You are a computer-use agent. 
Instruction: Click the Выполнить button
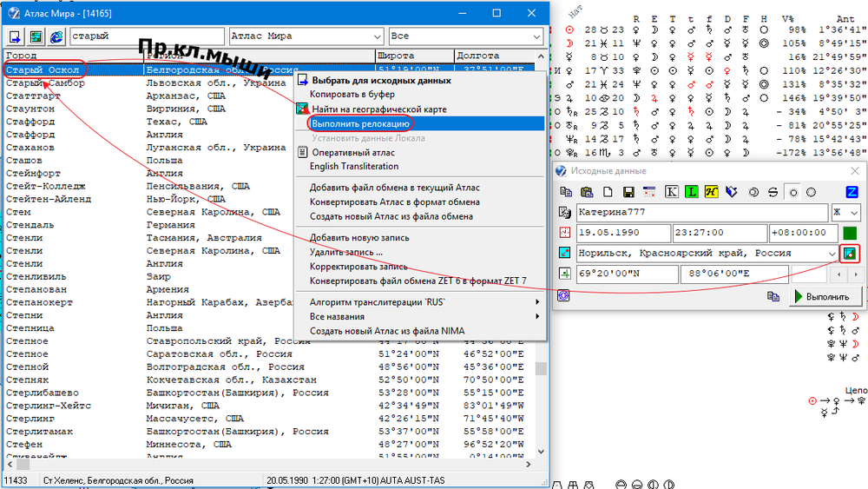click(x=825, y=297)
